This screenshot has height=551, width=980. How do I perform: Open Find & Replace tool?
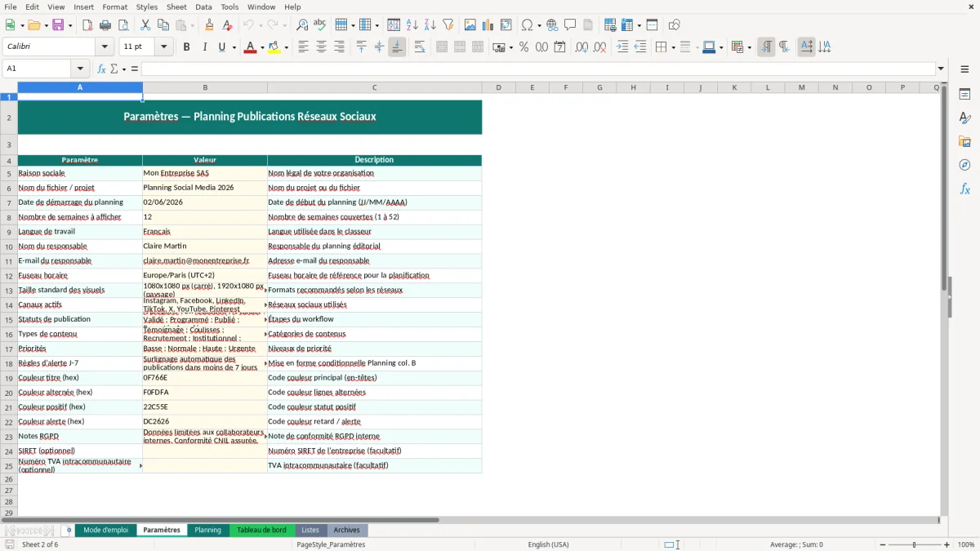coord(302,25)
